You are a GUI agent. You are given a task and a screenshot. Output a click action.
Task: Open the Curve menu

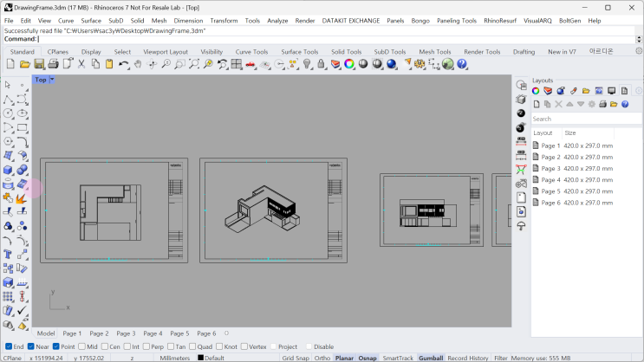[x=66, y=21]
